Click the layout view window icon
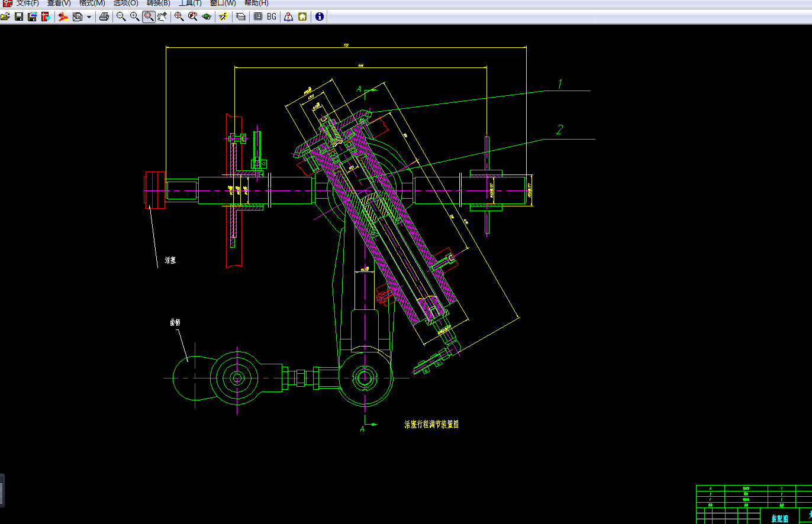The image size is (812, 524). [258, 17]
